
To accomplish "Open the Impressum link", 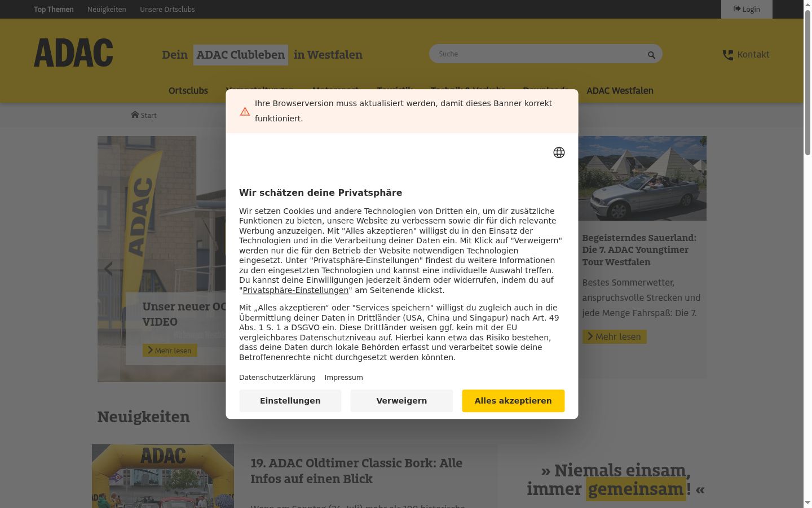I will pos(344,378).
